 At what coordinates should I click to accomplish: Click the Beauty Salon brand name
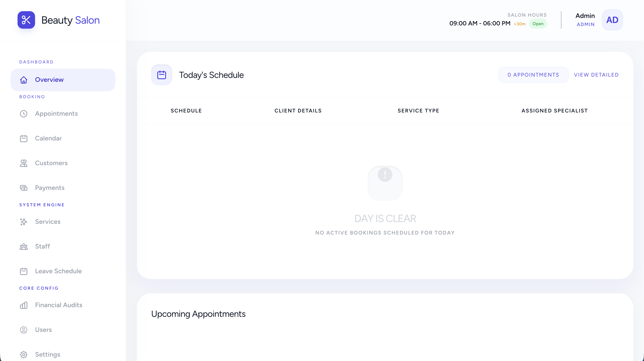pos(71,20)
